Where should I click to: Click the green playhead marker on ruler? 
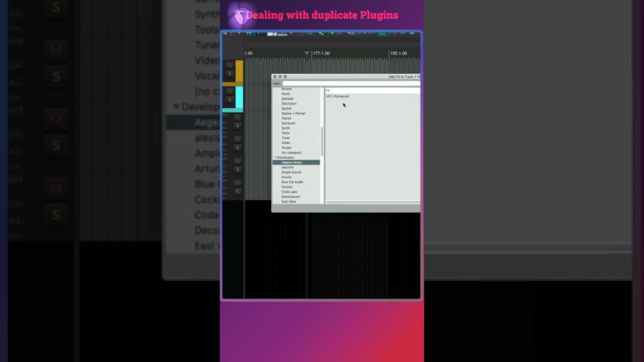pos(307,53)
